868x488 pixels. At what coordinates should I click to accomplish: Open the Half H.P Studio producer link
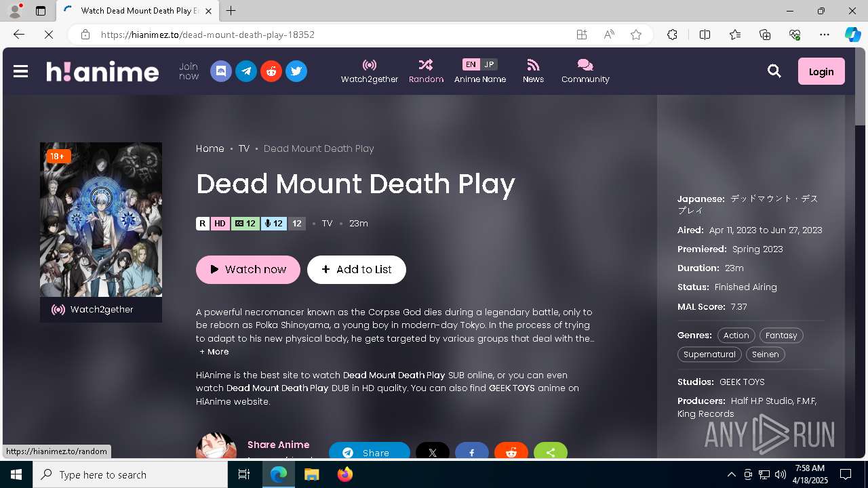tap(762, 401)
